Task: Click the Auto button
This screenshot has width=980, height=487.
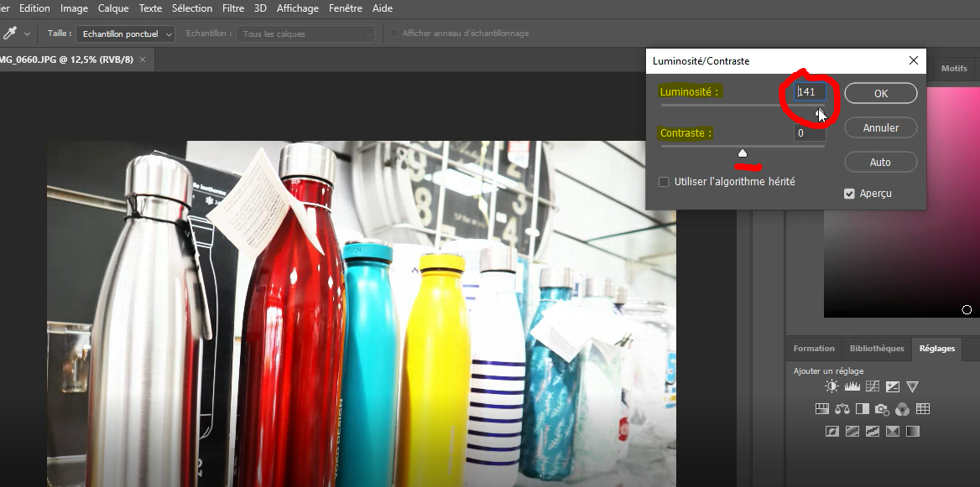Action: (x=880, y=163)
